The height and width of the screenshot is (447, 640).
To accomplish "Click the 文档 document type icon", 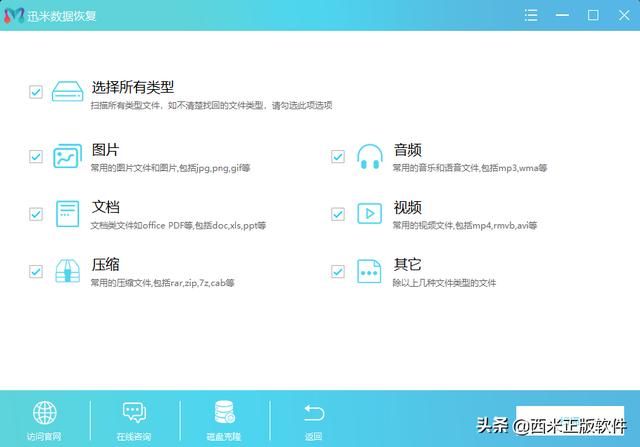I will pyautogui.click(x=67, y=214).
